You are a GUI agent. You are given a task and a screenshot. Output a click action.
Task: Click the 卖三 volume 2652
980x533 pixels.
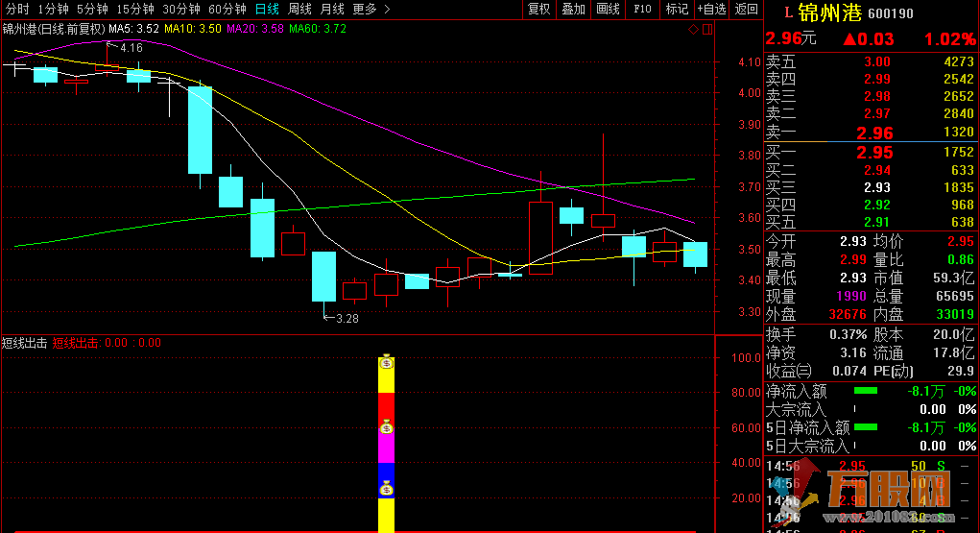959,96
